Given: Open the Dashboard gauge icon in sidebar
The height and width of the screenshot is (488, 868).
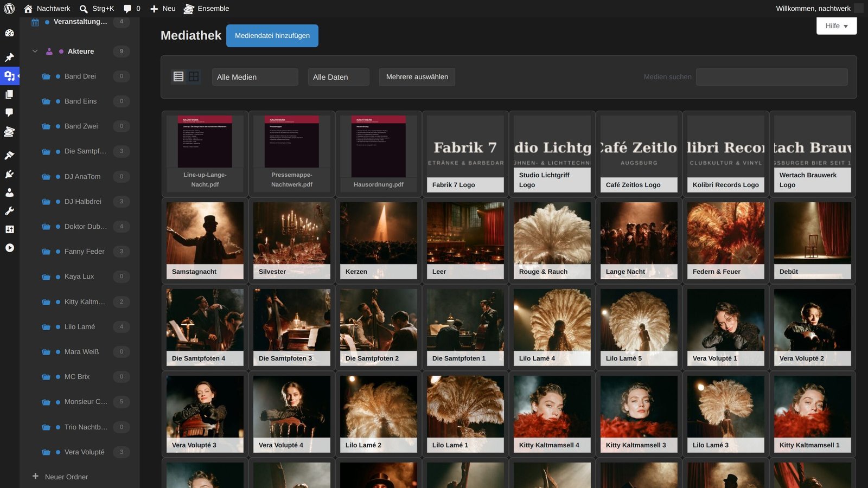Looking at the screenshot, I should (x=9, y=33).
